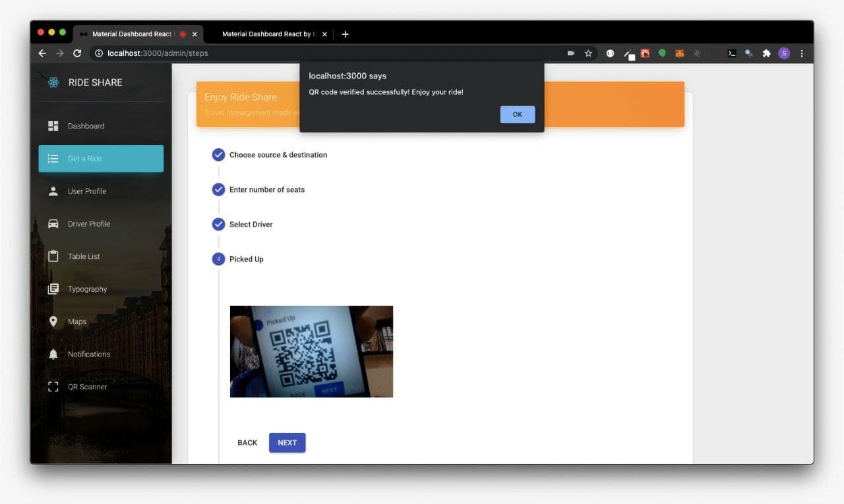Close the first browser tab
The image size is (844, 504).
tap(195, 34)
